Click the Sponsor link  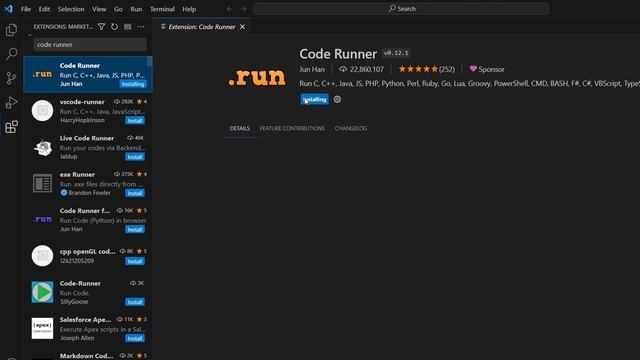pyautogui.click(x=487, y=69)
